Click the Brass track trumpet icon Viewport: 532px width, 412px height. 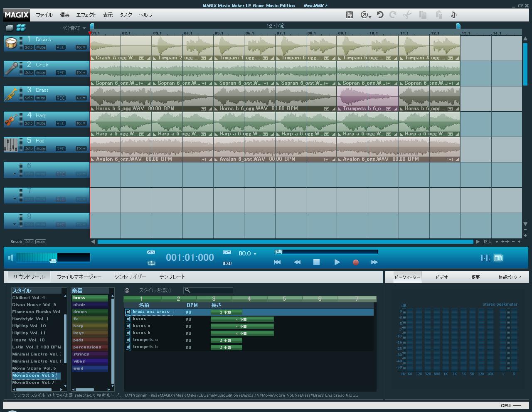click(11, 94)
